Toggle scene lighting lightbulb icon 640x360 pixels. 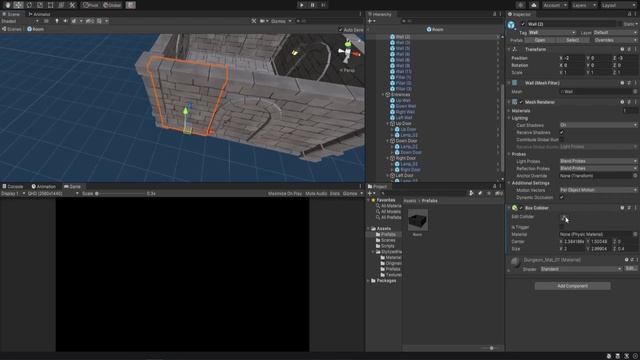(57, 21)
